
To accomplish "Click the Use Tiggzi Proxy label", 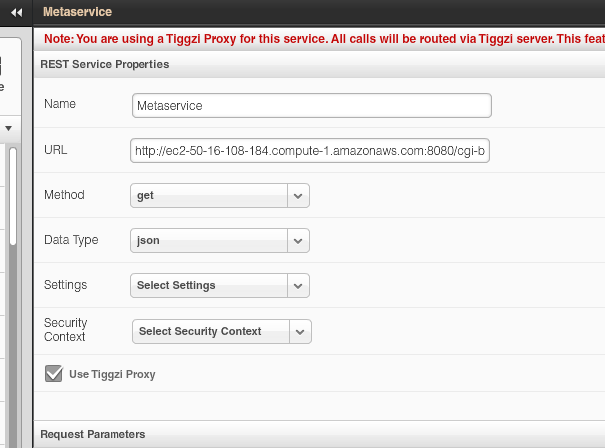I will click(112, 374).
